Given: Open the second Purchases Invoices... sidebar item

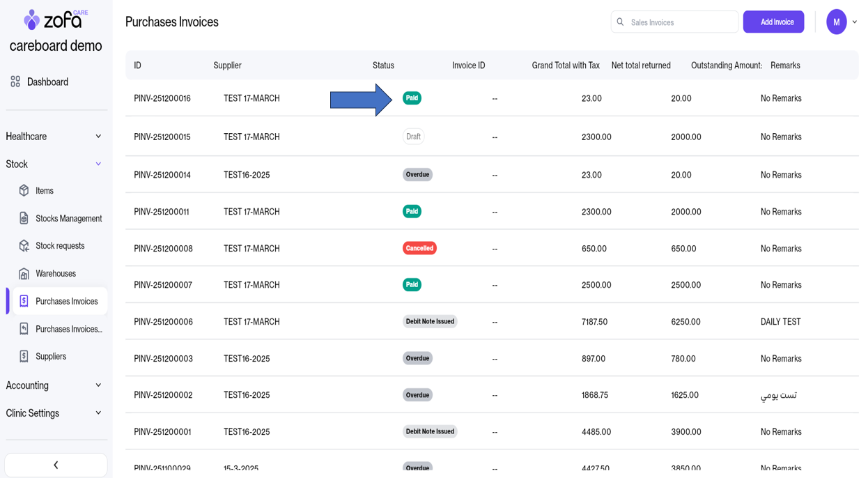Looking at the screenshot, I should coord(68,329).
